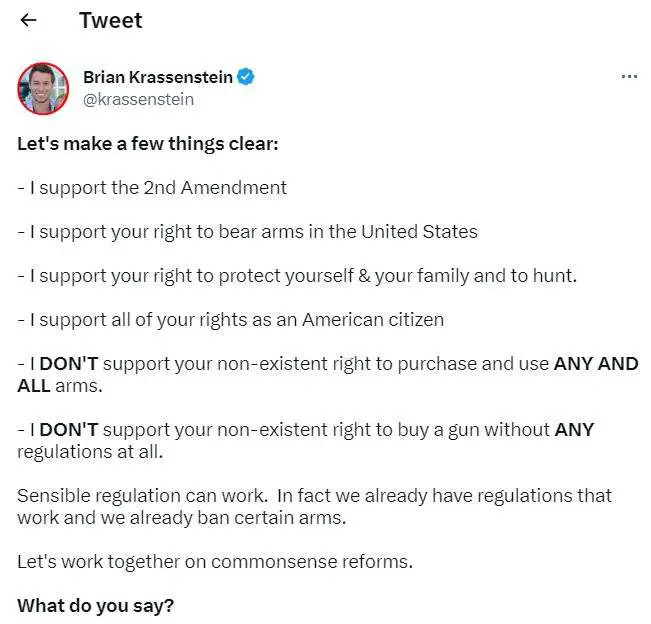Click the 'Sensible regulation can work' sentence
651x624 pixels.
[142, 496]
